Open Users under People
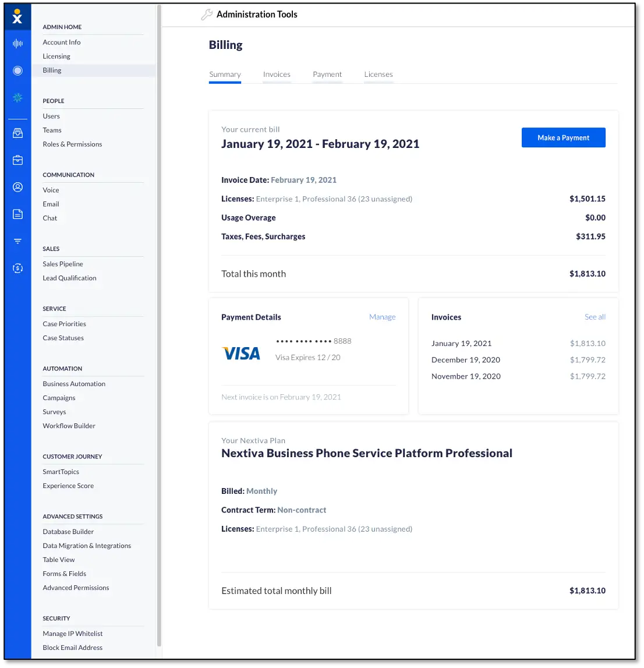 pos(51,116)
